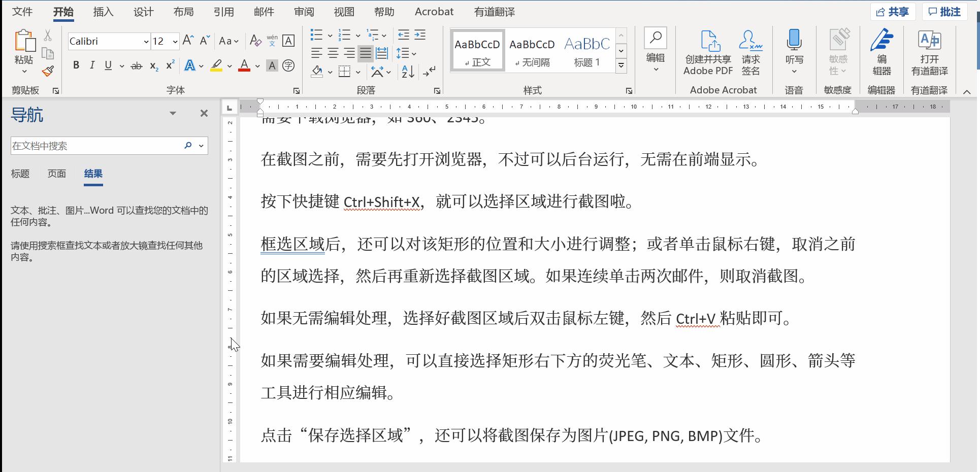Select the Format Painter icon
980x472 pixels.
click(47, 71)
